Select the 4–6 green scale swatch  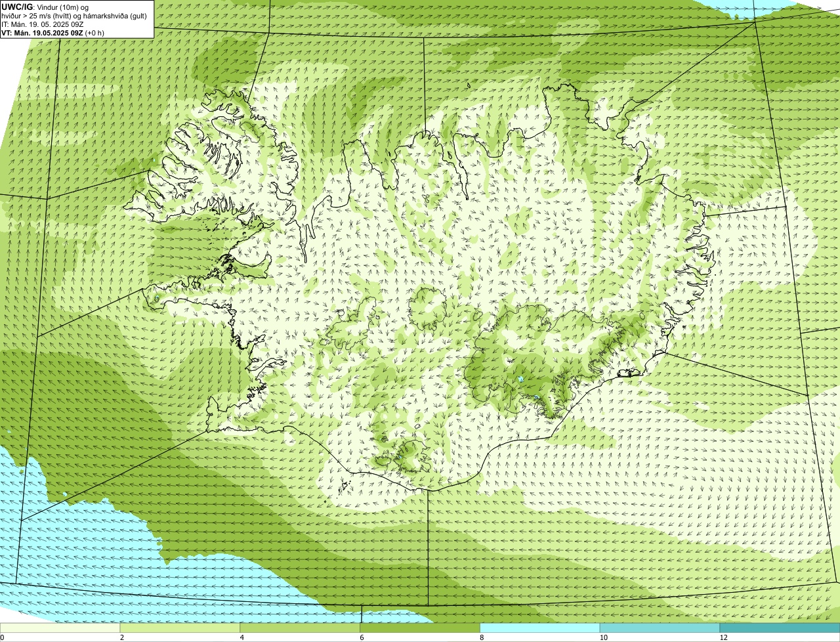click(x=301, y=628)
